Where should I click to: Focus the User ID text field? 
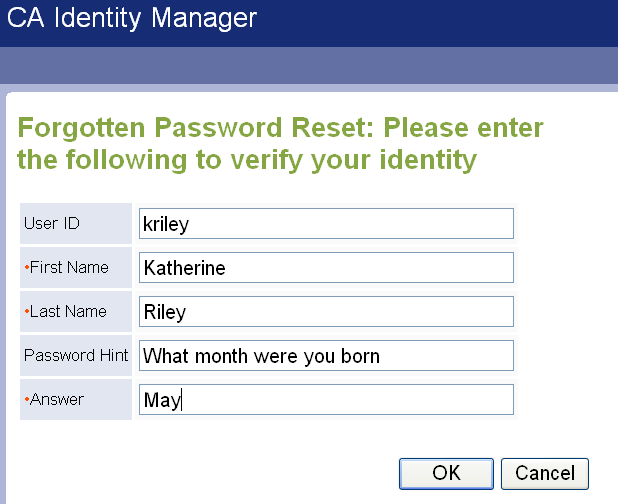(x=326, y=224)
